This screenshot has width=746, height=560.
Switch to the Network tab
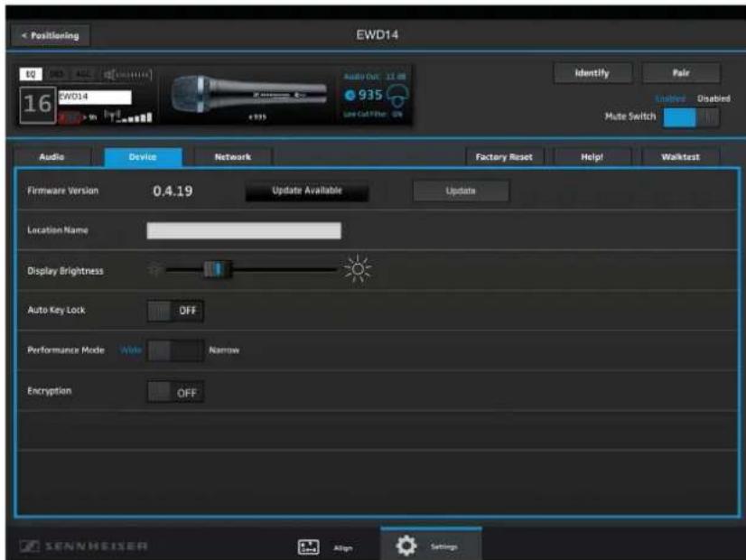coord(233,157)
